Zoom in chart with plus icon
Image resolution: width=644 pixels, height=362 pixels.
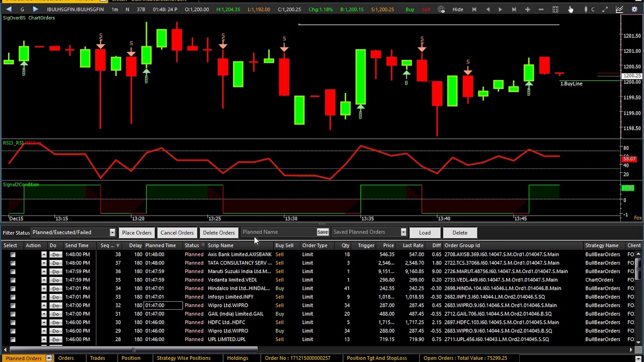tap(527, 10)
